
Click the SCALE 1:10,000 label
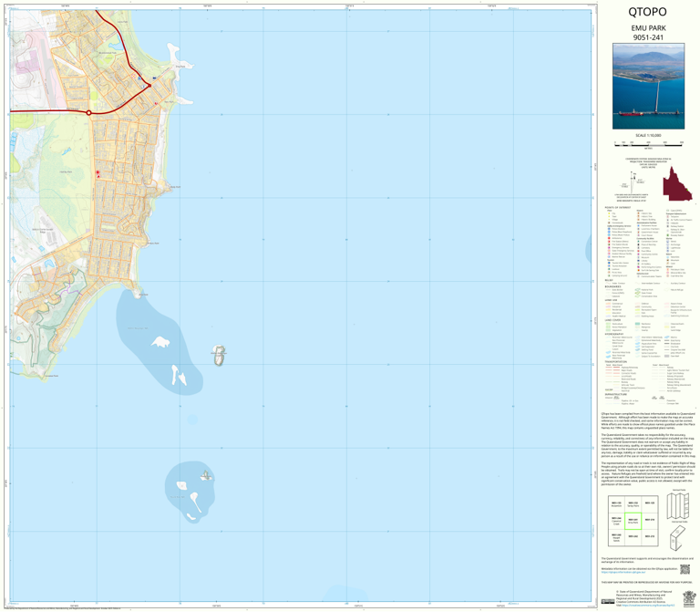coord(648,135)
